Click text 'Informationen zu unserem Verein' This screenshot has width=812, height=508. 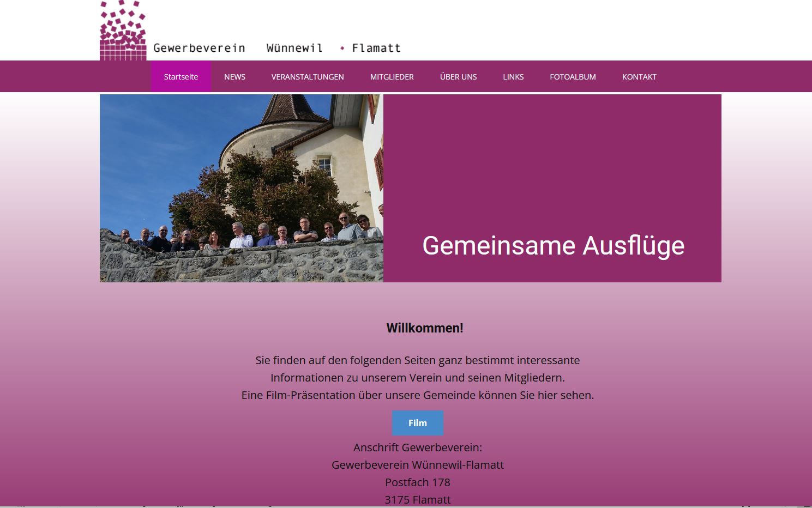[x=418, y=378]
